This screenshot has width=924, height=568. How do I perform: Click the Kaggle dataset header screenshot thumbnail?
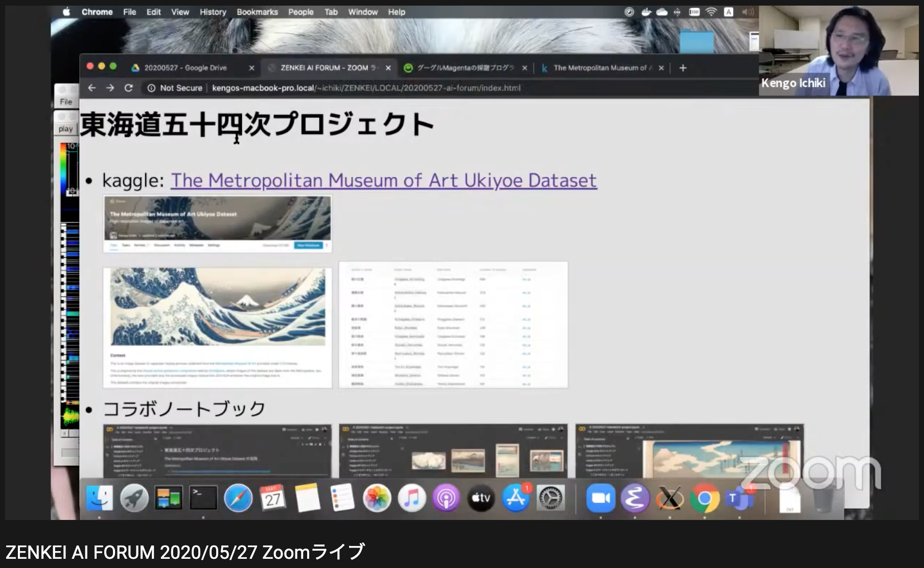pyautogui.click(x=217, y=224)
